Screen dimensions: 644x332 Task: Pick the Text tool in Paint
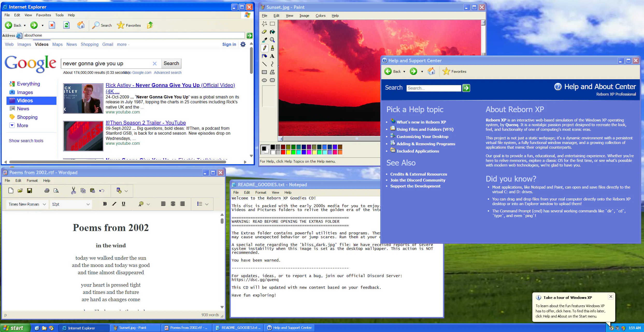pyautogui.click(x=272, y=56)
